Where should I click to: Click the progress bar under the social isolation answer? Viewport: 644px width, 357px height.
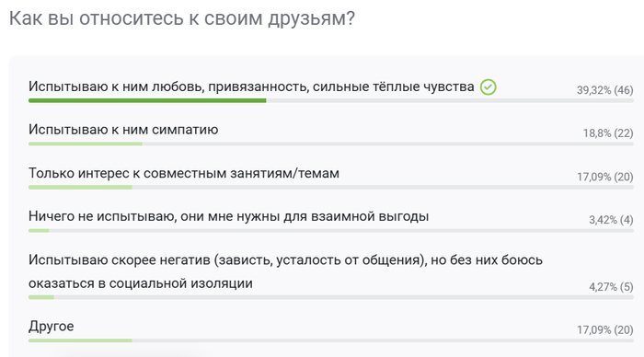[x=331, y=297]
